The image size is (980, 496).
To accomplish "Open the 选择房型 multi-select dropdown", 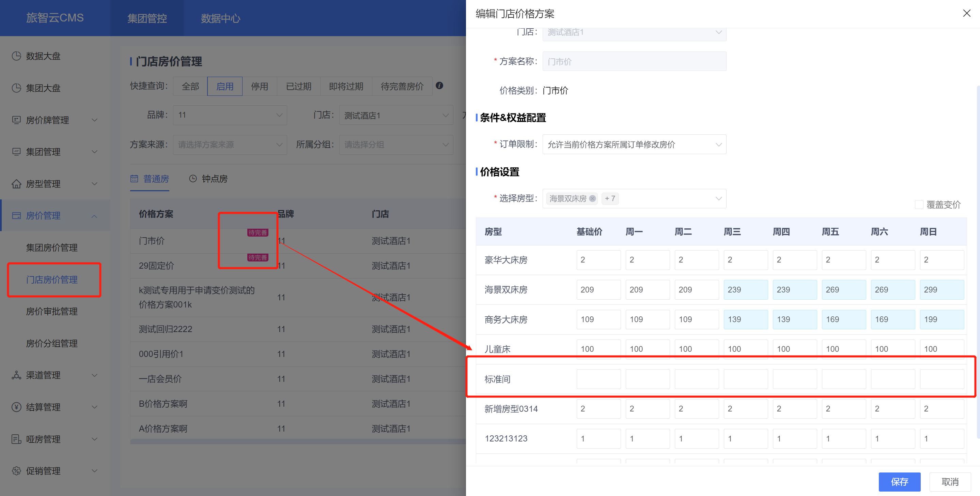I will (x=634, y=198).
